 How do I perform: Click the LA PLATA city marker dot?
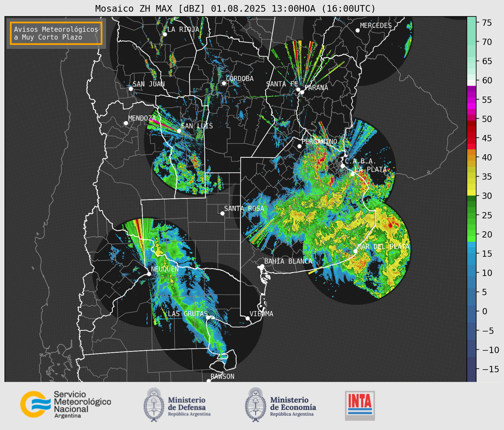[353, 174]
